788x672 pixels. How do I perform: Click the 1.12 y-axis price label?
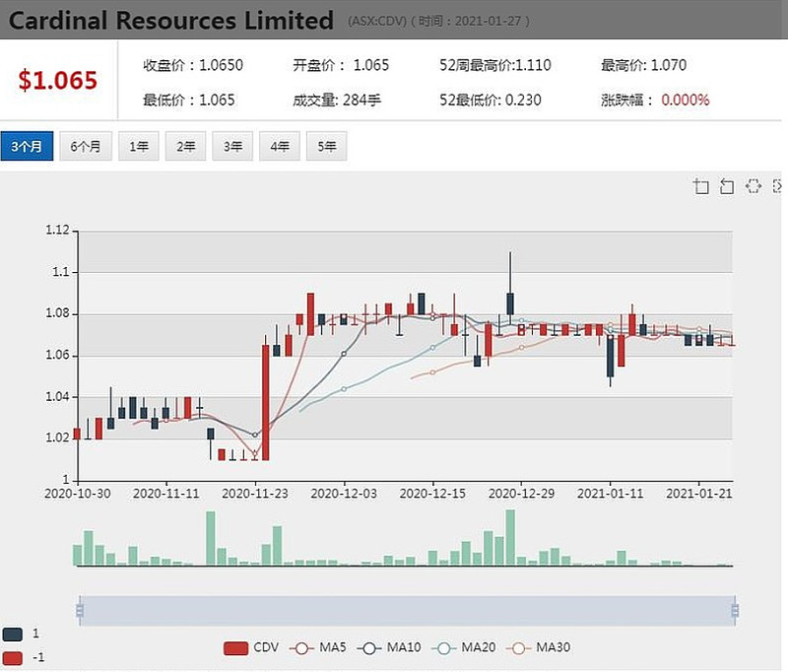pos(58,231)
